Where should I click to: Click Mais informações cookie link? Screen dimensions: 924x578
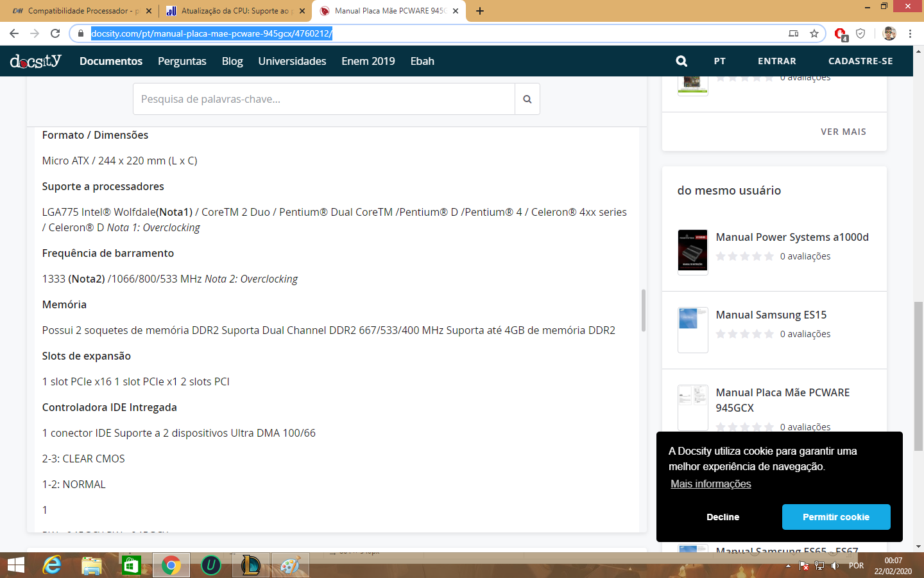[x=711, y=484]
